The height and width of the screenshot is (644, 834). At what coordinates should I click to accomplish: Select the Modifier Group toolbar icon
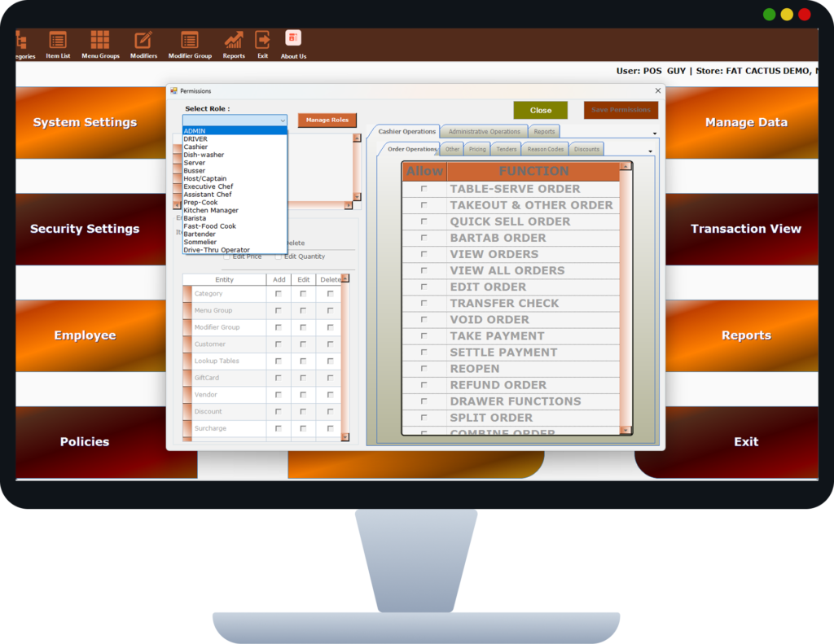click(x=190, y=41)
